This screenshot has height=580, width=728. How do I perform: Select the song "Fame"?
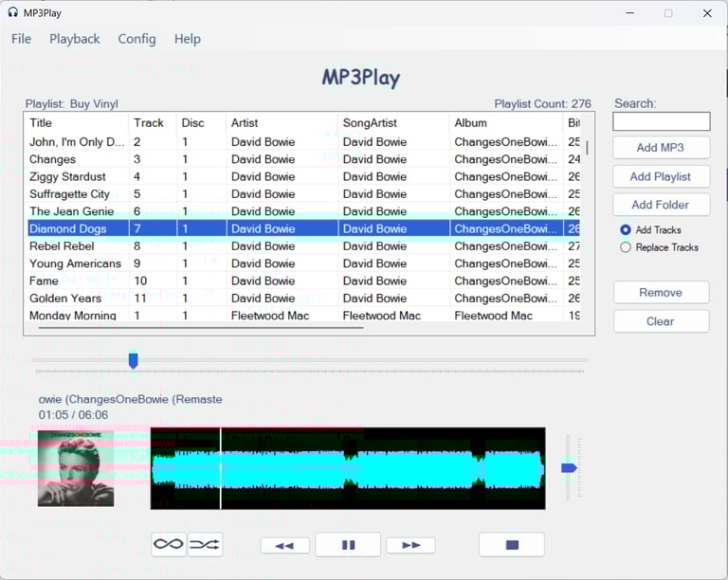pyautogui.click(x=304, y=281)
